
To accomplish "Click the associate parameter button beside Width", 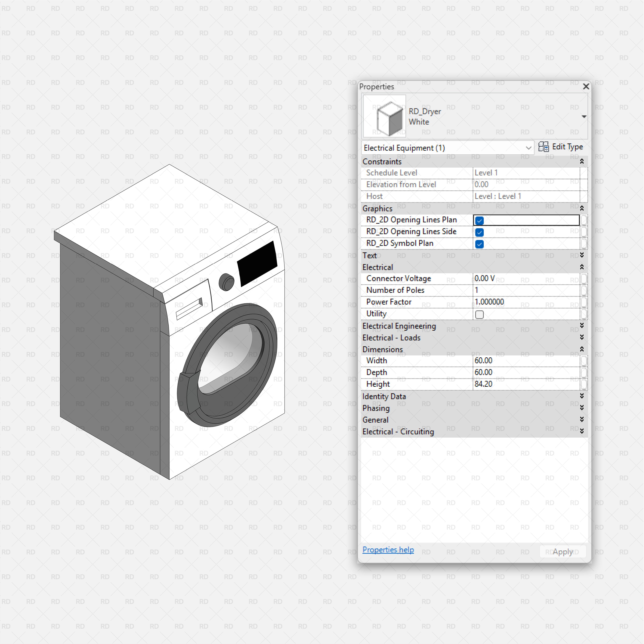I will pyautogui.click(x=584, y=361).
